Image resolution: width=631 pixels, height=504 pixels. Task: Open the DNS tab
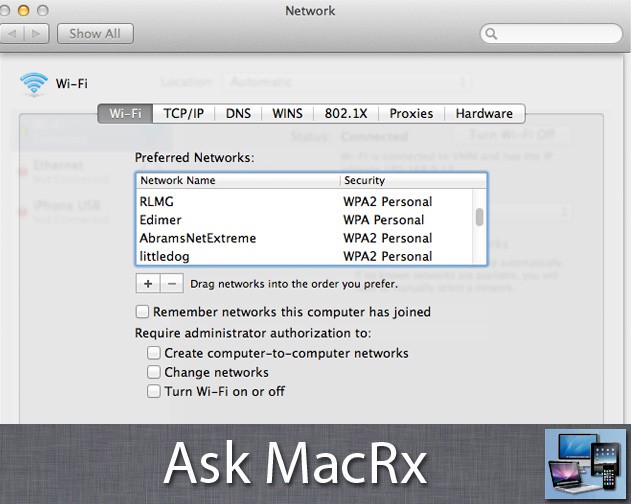[x=238, y=114]
